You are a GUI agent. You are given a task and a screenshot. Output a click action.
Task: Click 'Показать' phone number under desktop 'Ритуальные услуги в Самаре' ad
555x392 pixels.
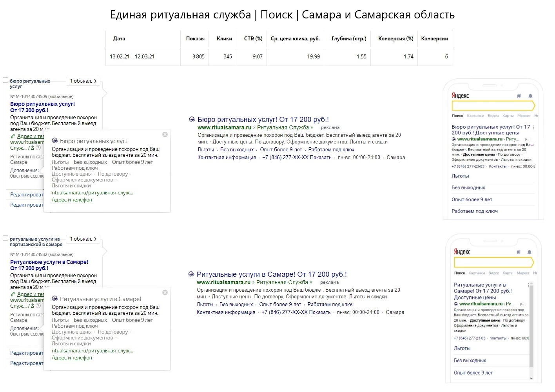point(319,312)
